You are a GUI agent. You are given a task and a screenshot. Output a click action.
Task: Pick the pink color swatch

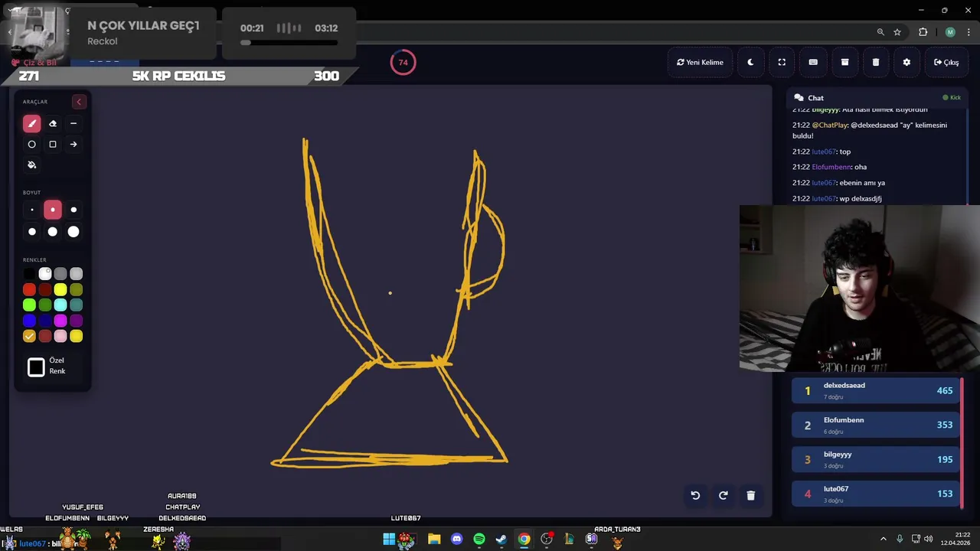60,336
